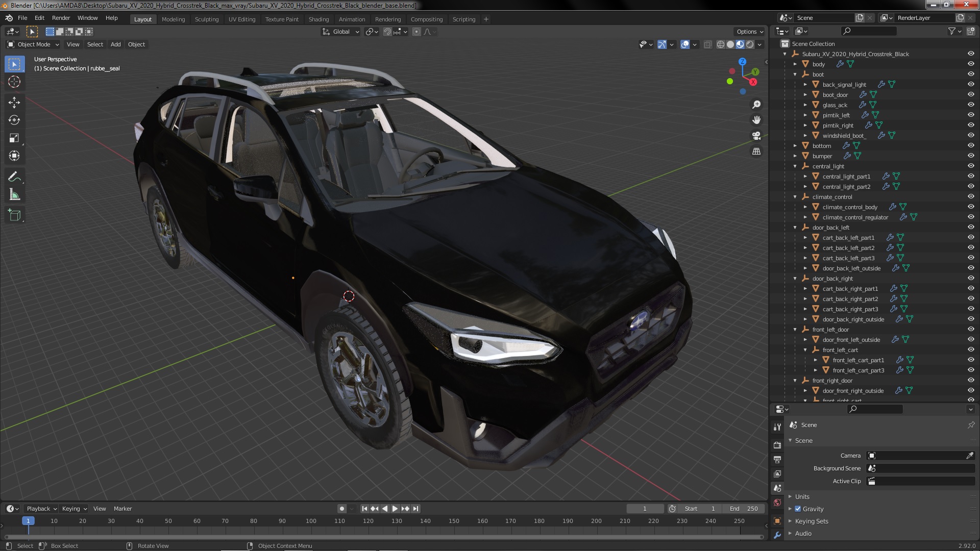The image size is (980, 551).
Task: Expand the Audio panel
Action: click(x=803, y=534)
